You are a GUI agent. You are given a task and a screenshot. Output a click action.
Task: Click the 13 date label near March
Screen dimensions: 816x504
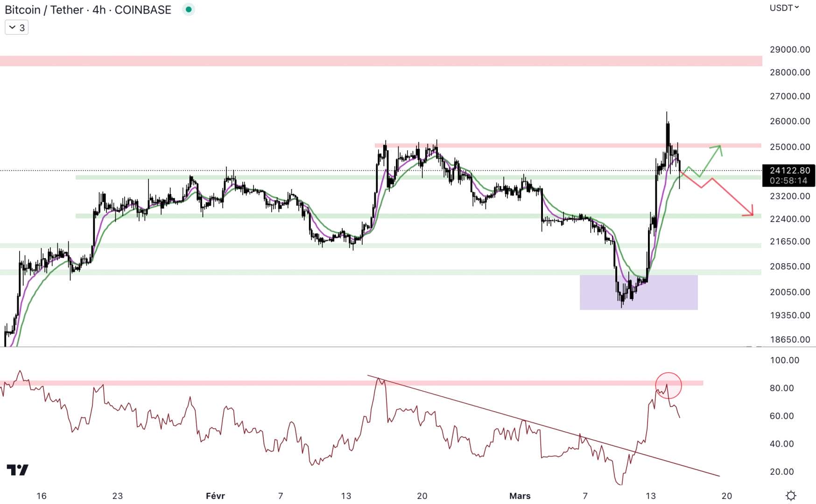coord(650,496)
